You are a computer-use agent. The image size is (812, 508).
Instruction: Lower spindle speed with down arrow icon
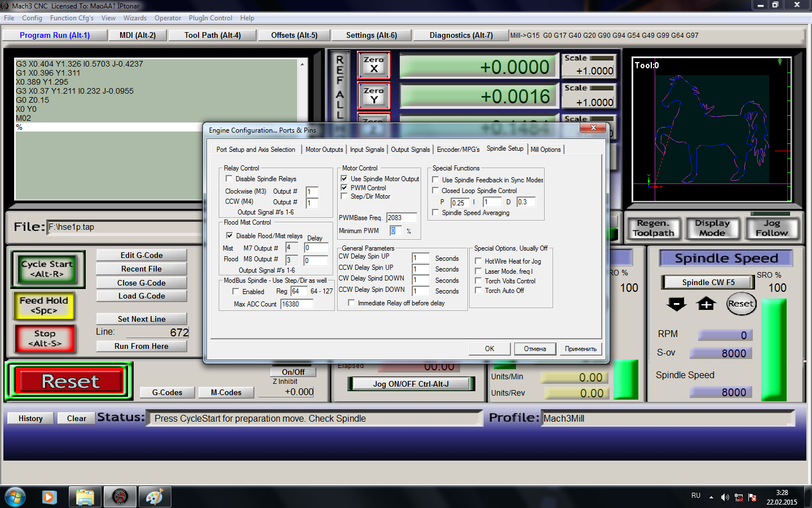tap(676, 304)
